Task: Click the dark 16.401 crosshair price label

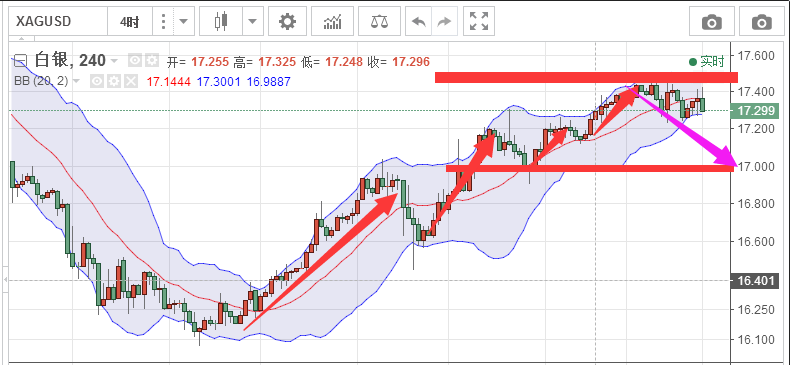Action: click(x=754, y=280)
